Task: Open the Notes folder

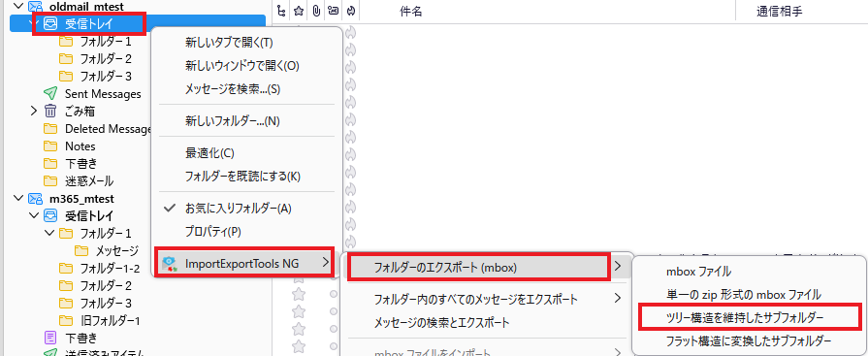Action: [x=80, y=146]
